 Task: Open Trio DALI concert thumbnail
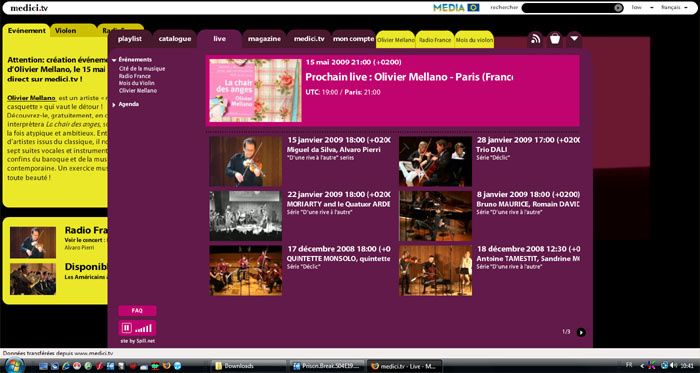pos(435,162)
